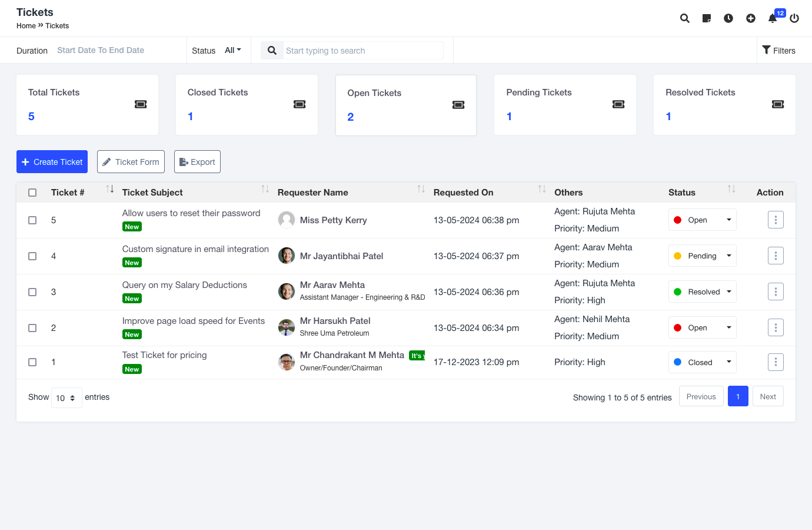Viewport: 812px width, 530px height.
Task: Click the power logout icon
Action: coord(794,18)
